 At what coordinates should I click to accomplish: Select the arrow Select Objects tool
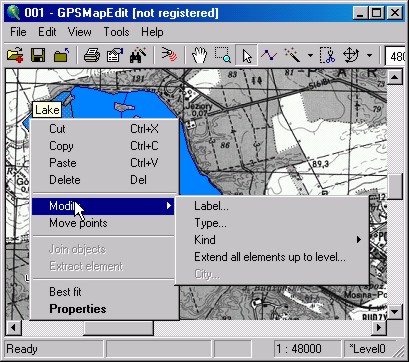point(246,55)
